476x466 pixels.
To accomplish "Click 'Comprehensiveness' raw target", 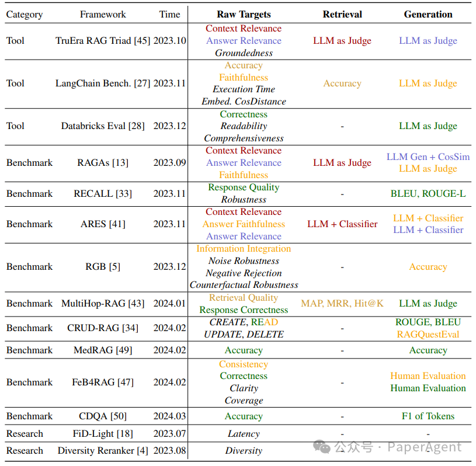I will [x=244, y=138].
